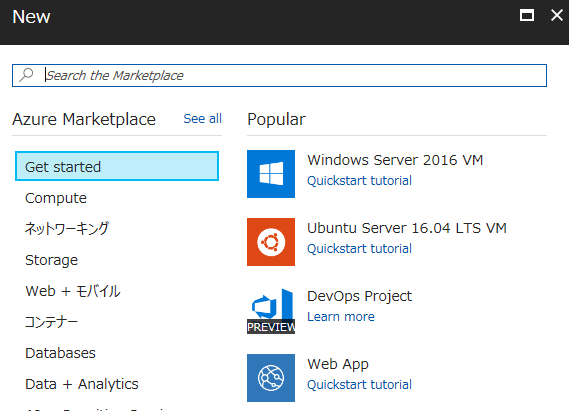Open the コンテナー category
Image resolution: width=569 pixels, height=411 pixels.
pyautogui.click(x=51, y=322)
